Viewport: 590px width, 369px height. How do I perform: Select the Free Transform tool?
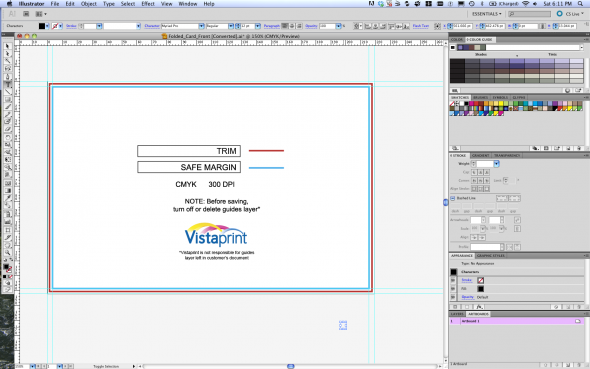coord(8,160)
